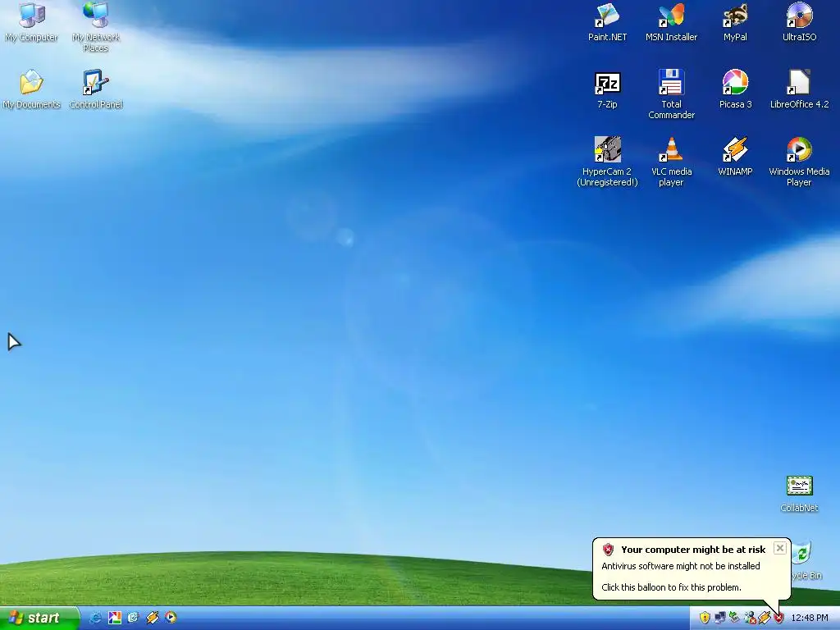This screenshot has height=630, width=840.
Task: Select the VLC media player shortcut
Action: [671, 162]
